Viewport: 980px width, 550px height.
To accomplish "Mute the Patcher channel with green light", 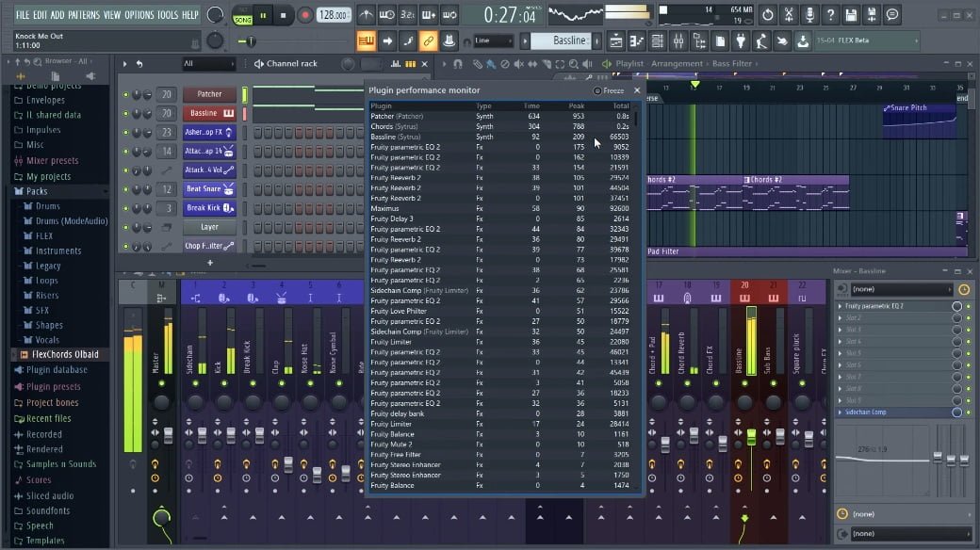I will click(125, 95).
